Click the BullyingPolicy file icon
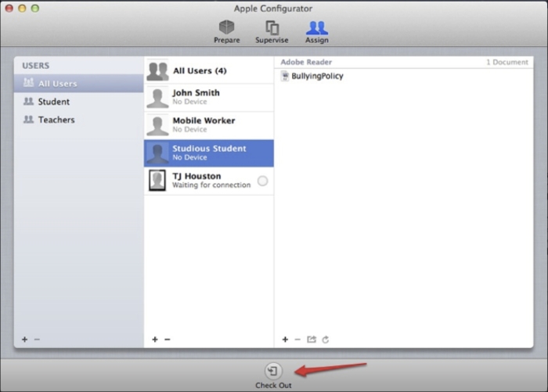This screenshot has height=392, width=548. (285, 76)
